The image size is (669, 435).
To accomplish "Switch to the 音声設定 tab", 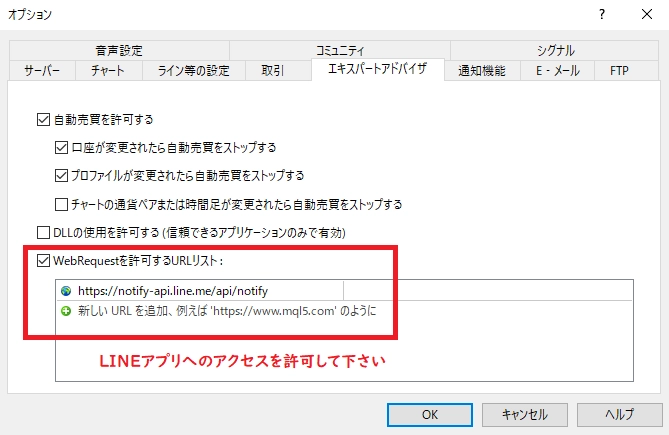I will 119,50.
